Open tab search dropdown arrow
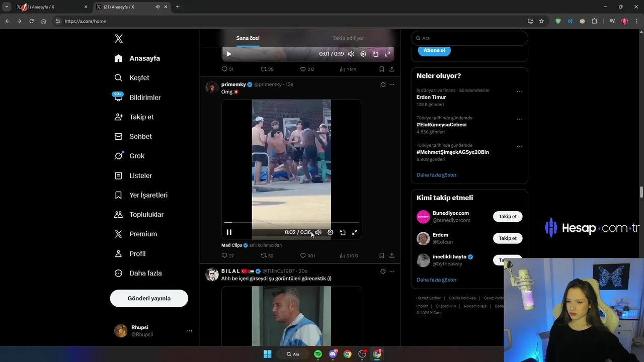This screenshot has height=362, width=644. (7, 7)
